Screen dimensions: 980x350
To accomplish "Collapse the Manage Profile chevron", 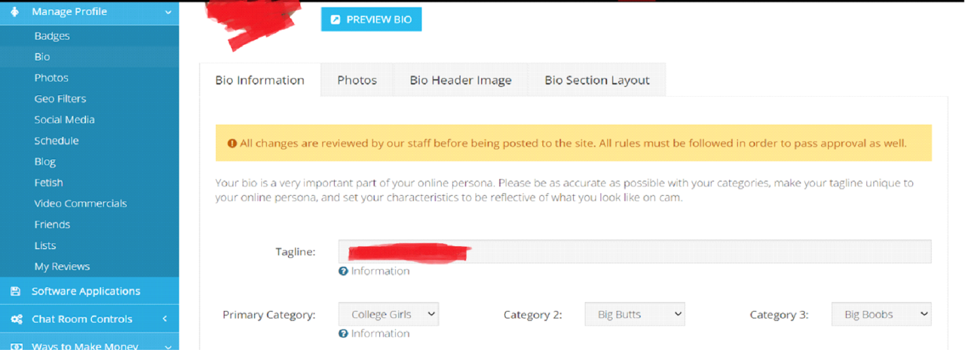I will pyautogui.click(x=168, y=12).
